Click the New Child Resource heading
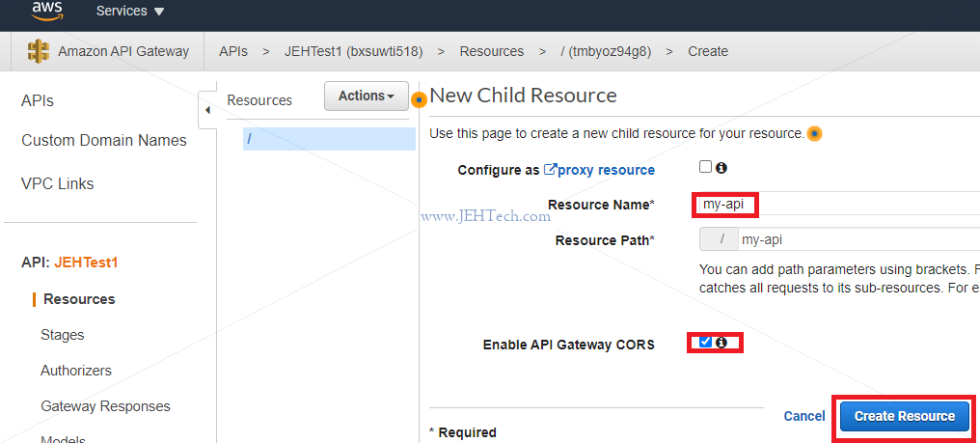 click(x=524, y=96)
